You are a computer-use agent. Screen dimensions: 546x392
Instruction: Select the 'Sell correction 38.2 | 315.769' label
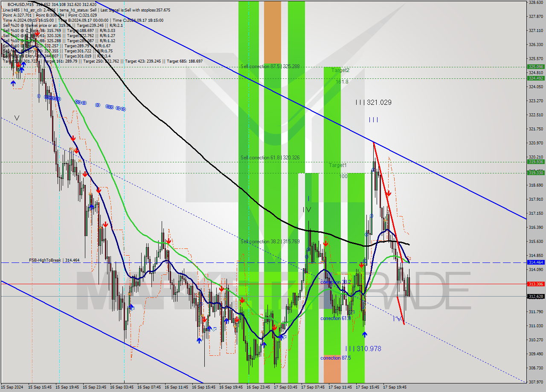tap(270, 242)
